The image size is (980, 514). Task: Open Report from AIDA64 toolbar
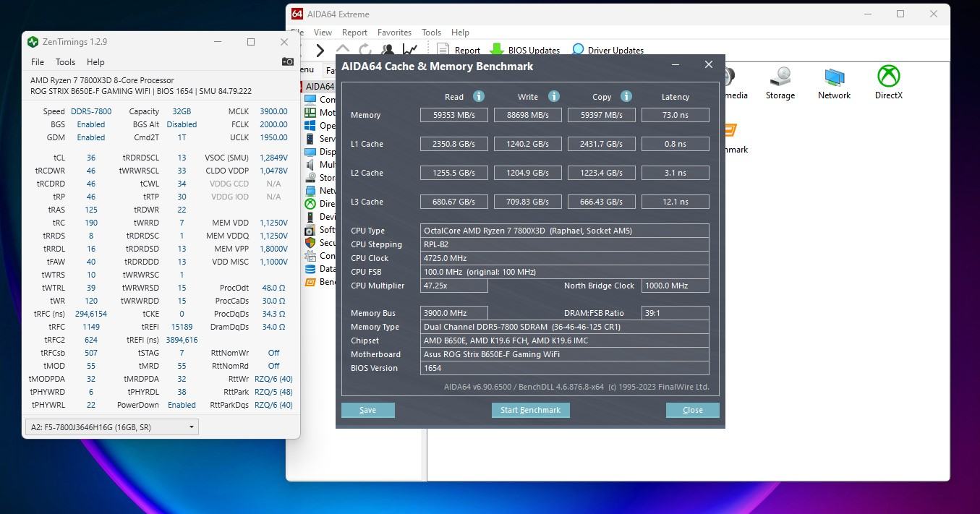pyautogui.click(x=459, y=50)
